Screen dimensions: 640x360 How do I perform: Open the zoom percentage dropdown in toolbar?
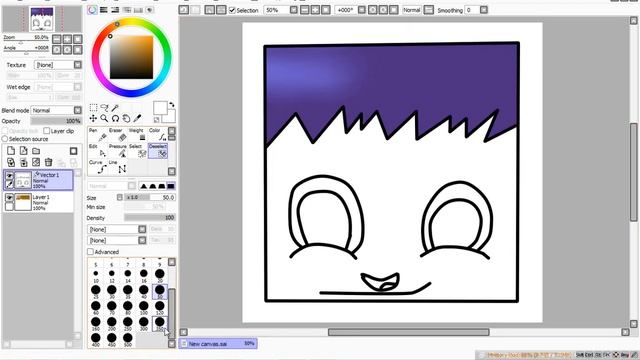click(x=293, y=10)
